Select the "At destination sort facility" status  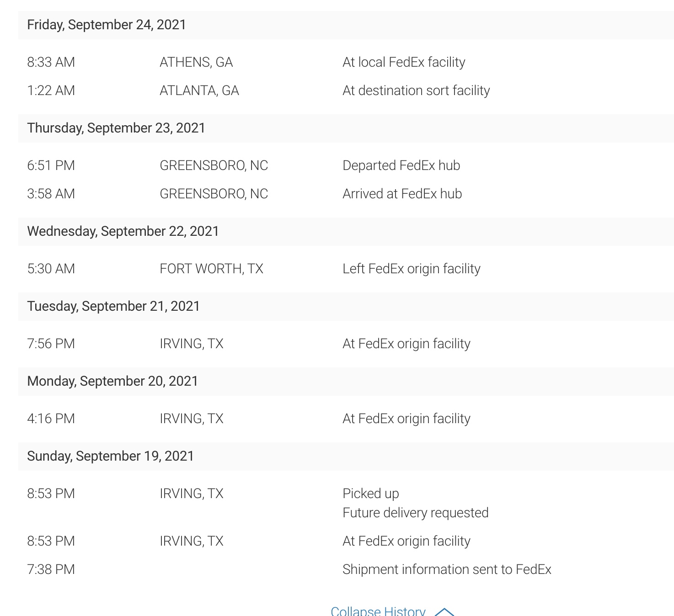click(416, 90)
